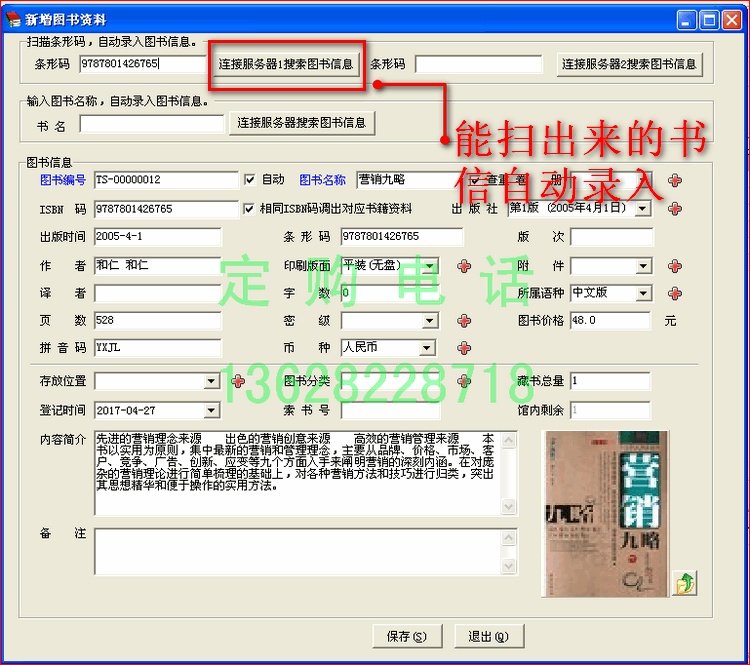750x665 pixels.
Task: Open the 出版社 dropdown
Action: (x=643, y=209)
